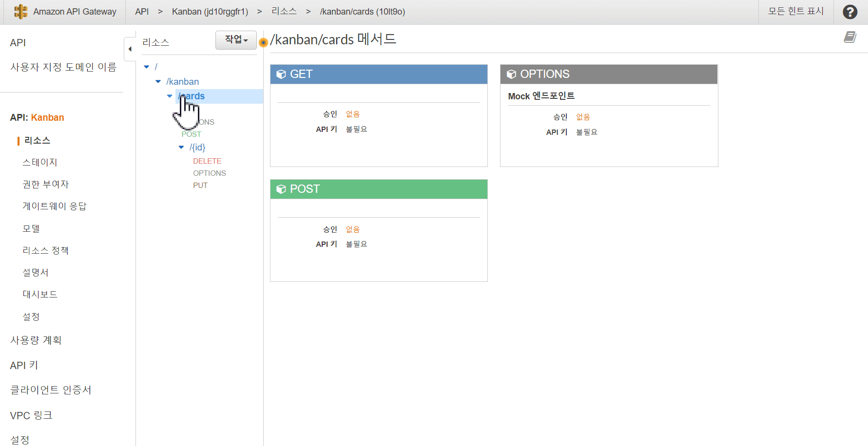Viewport: 868px width, 446px height.
Task: Collapse the /cards tree arrow
Action: tap(170, 96)
